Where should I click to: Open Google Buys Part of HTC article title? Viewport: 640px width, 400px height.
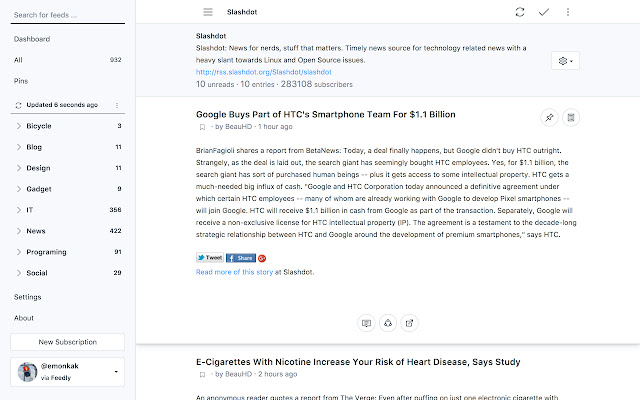coord(326,114)
